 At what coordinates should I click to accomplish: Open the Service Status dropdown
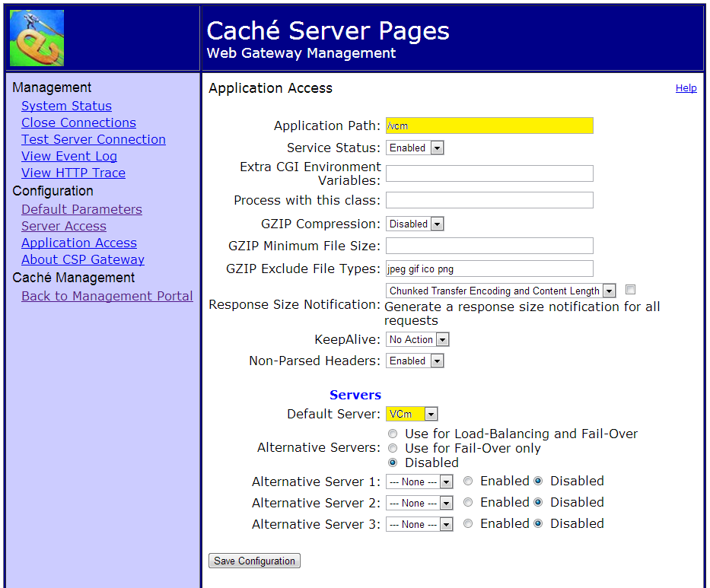[415, 148]
